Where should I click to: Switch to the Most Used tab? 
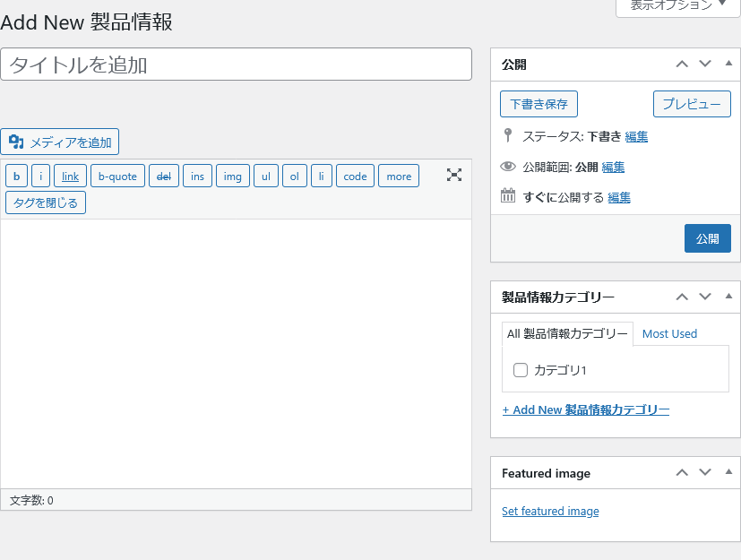tap(669, 333)
